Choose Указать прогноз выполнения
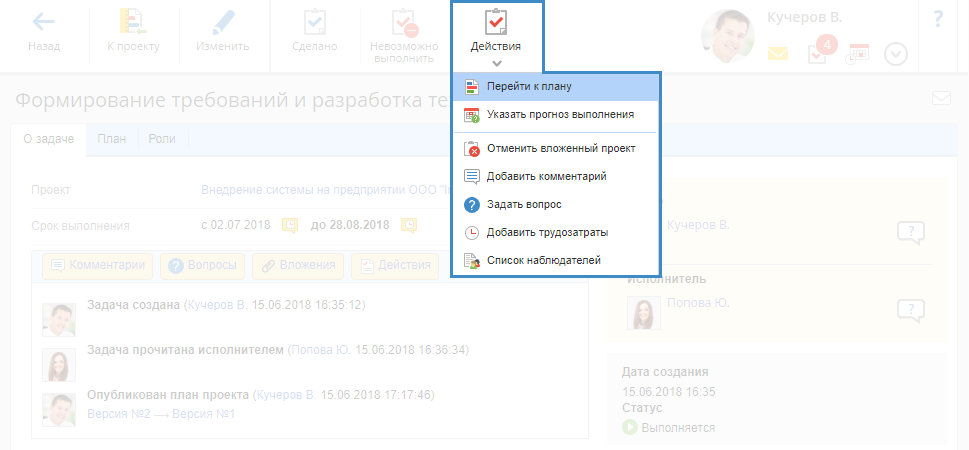 556,114
